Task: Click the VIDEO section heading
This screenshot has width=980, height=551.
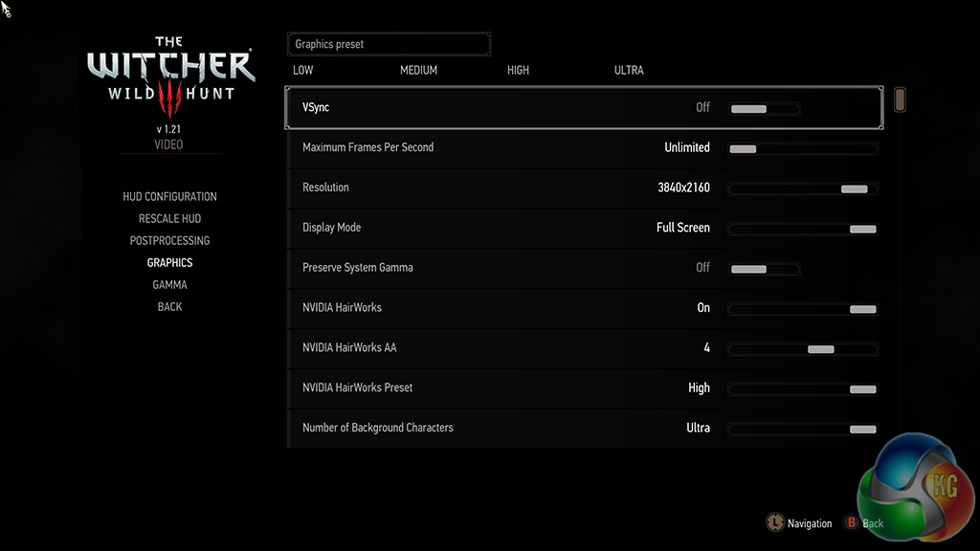Action: click(x=168, y=144)
